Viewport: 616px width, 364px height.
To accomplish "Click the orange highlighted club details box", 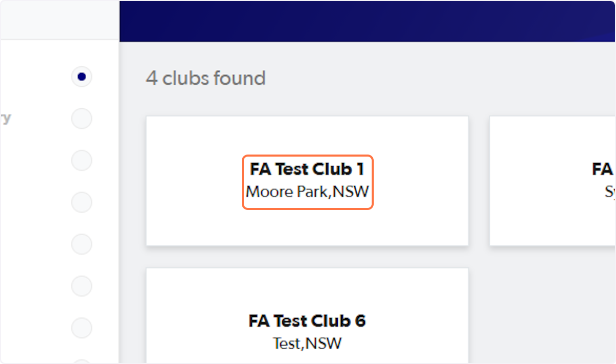I will click(307, 181).
